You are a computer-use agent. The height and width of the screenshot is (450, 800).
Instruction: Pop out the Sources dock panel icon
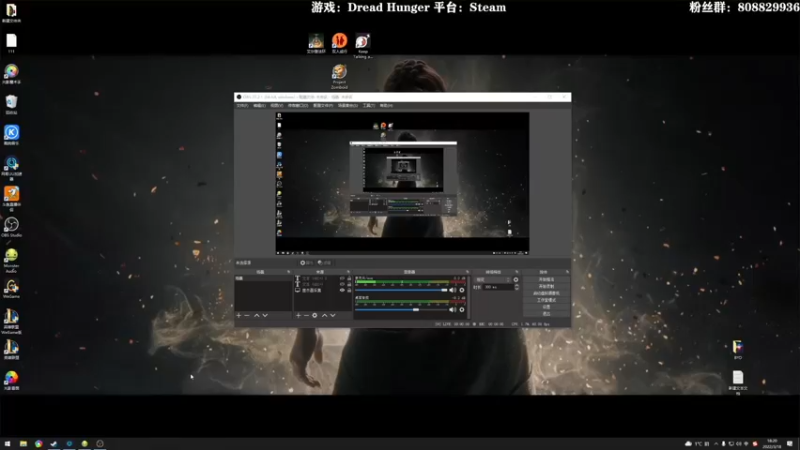[348, 272]
